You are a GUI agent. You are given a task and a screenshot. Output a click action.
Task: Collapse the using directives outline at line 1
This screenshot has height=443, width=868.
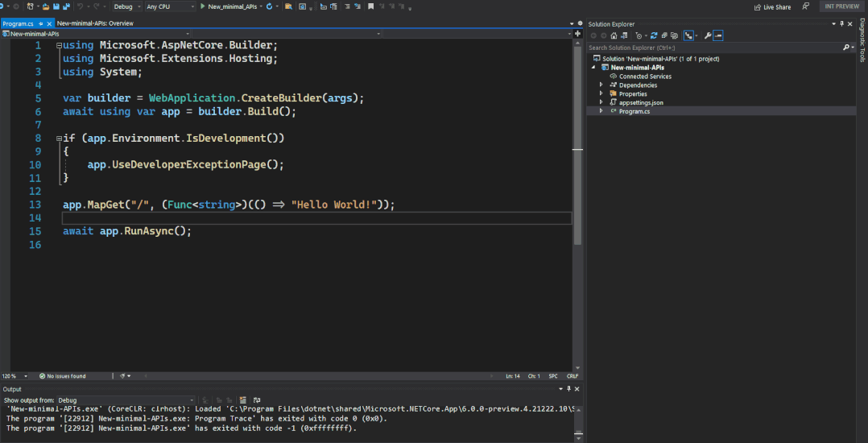(x=60, y=45)
